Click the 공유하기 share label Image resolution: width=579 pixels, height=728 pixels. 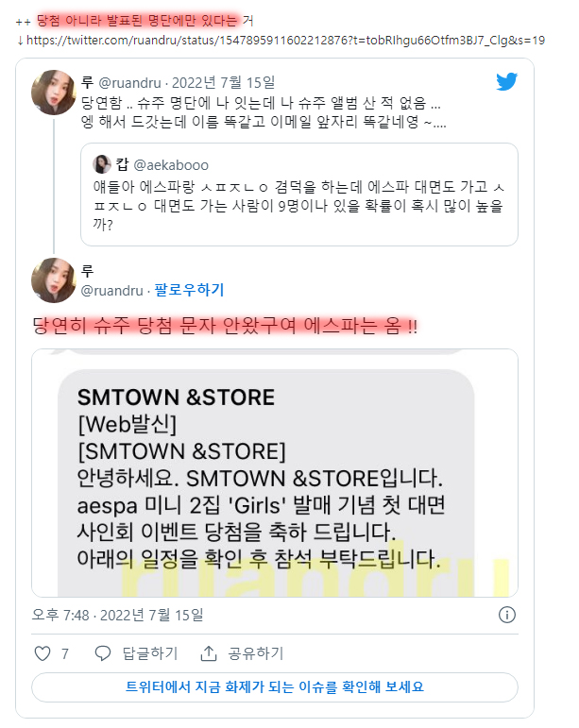[255, 653]
